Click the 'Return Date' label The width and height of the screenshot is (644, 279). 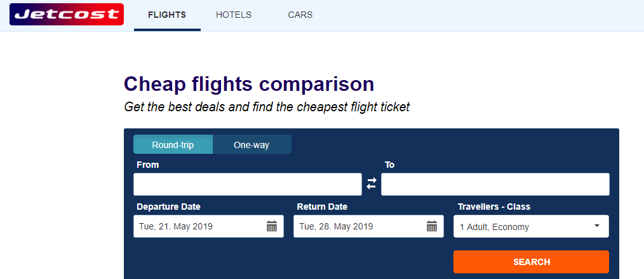click(322, 207)
